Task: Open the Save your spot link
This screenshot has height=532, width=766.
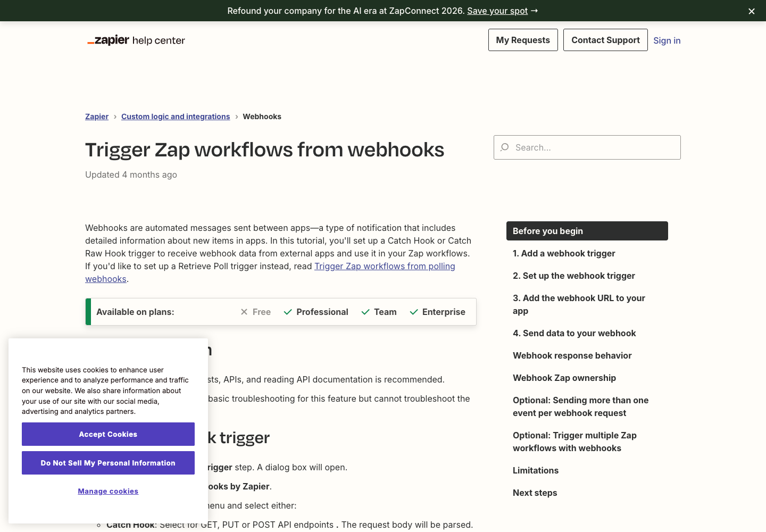Action: pos(497,11)
